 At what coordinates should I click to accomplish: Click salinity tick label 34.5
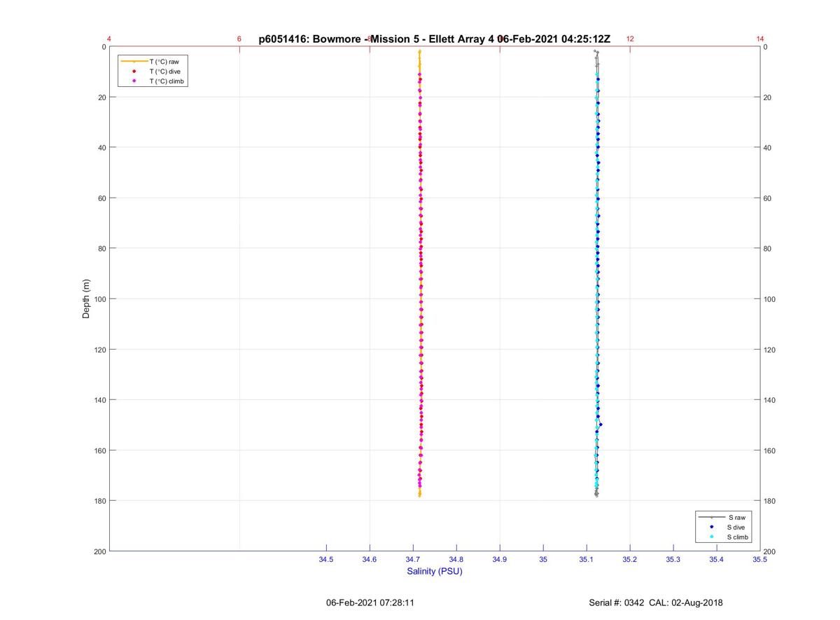(326, 560)
